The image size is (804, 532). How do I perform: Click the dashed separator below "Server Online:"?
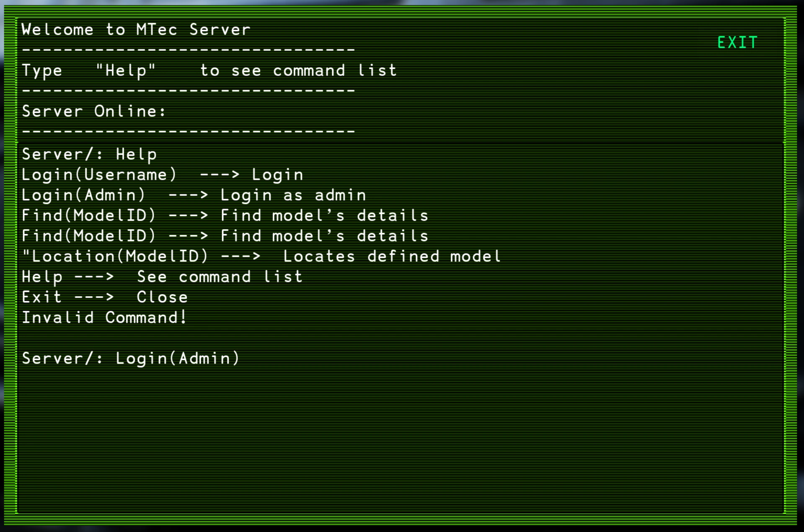pyautogui.click(x=188, y=132)
